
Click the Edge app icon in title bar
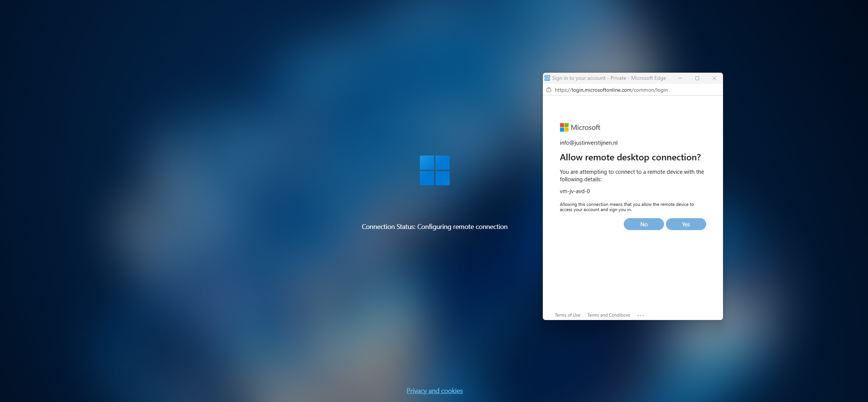[x=547, y=78]
